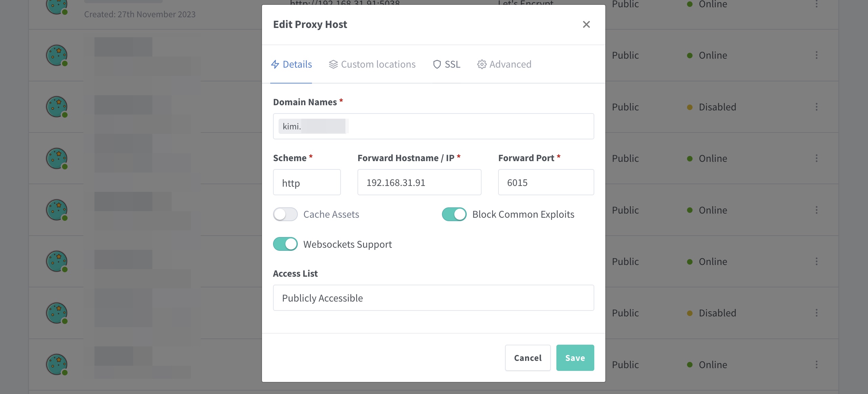Screen dimensions: 868x394
Task: Click the Forward Port field
Action: 546,182
